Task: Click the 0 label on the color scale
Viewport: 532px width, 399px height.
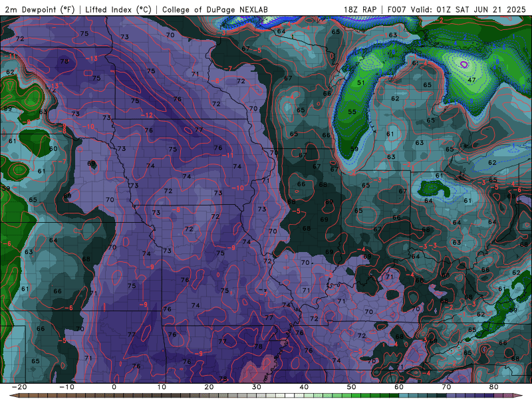Action: point(114,387)
